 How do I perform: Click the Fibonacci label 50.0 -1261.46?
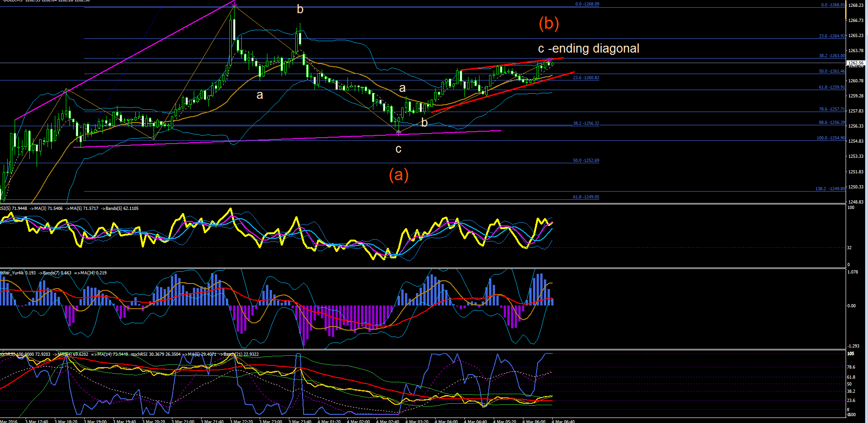(831, 71)
